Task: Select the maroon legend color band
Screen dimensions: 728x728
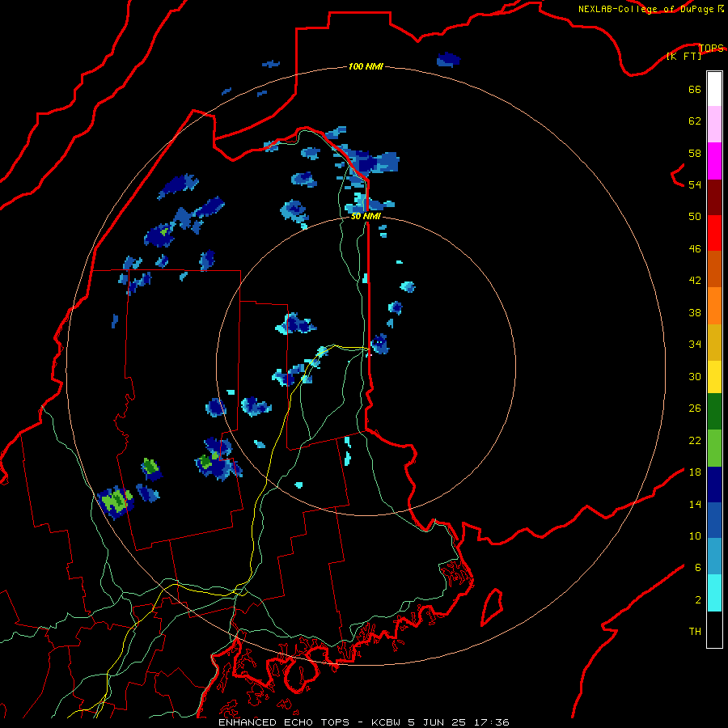Action: 714,197
